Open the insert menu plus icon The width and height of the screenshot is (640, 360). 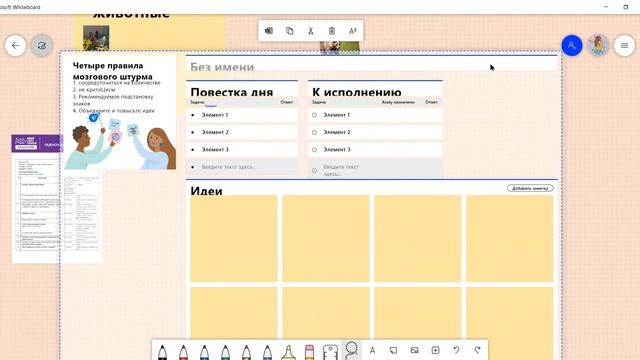436,350
